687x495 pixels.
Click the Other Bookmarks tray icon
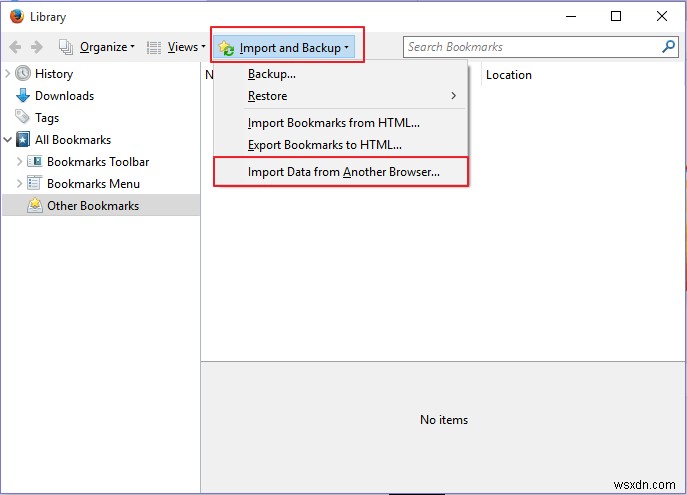(x=35, y=205)
